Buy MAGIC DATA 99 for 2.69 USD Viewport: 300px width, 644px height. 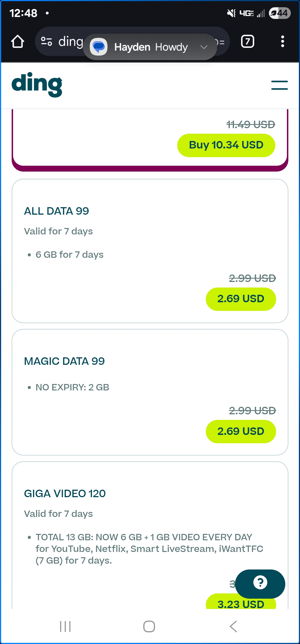[x=241, y=431]
